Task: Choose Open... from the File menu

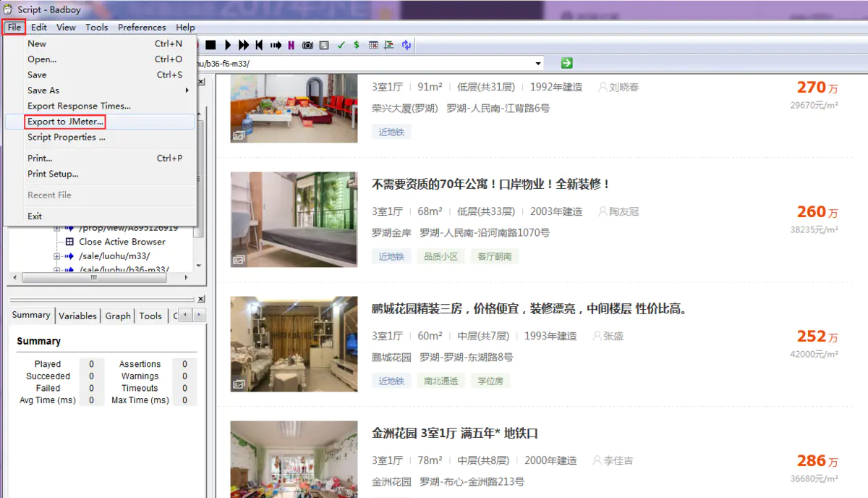Action: [100, 59]
